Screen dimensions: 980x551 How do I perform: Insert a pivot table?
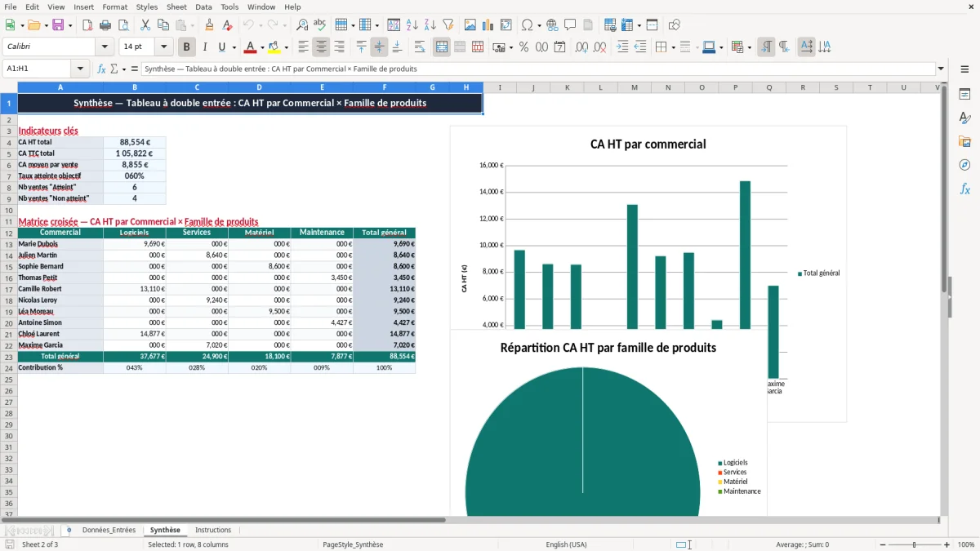(x=506, y=25)
